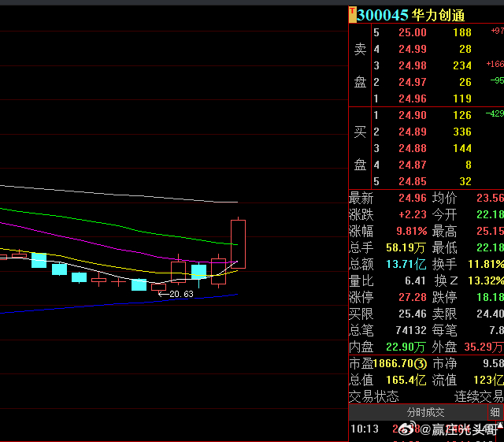Click sell level 3 volume 234
Image resolution: width=504 pixels, height=442 pixels.
click(x=462, y=65)
